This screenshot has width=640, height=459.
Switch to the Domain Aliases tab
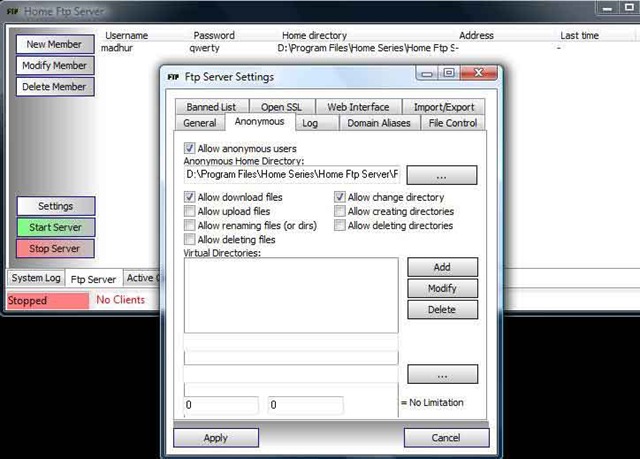pos(379,123)
